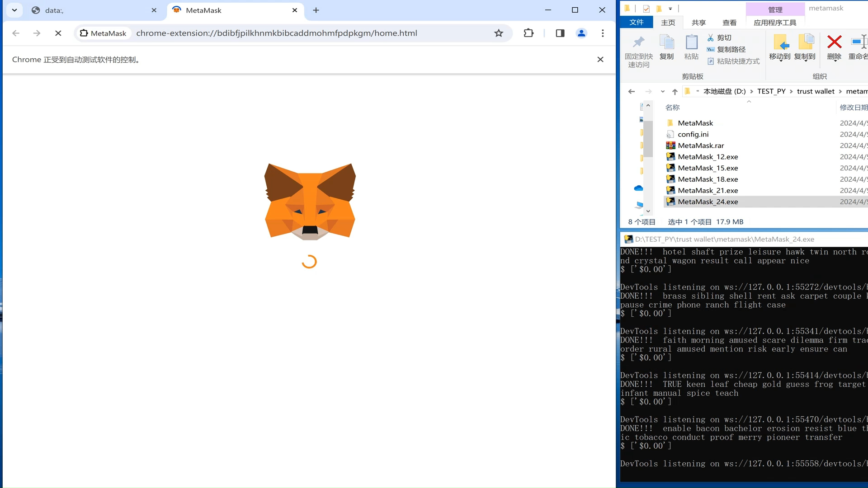This screenshot has height=488, width=868.
Task: Open quick access toolbar customize dropdown
Action: [x=670, y=9]
